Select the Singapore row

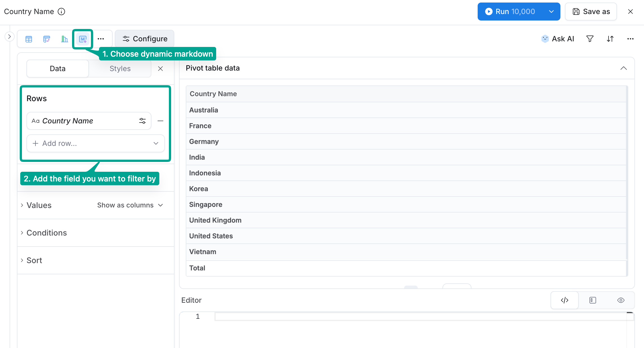[x=406, y=204]
